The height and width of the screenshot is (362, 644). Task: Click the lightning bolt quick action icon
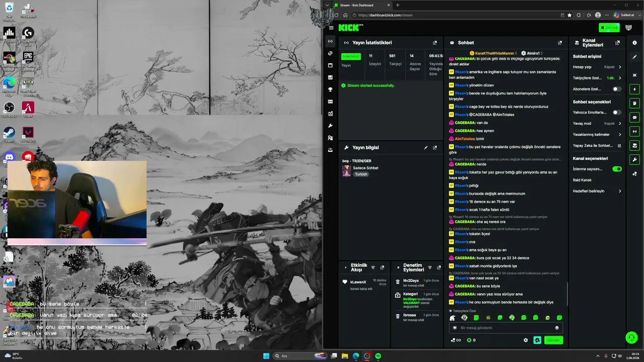634,89
